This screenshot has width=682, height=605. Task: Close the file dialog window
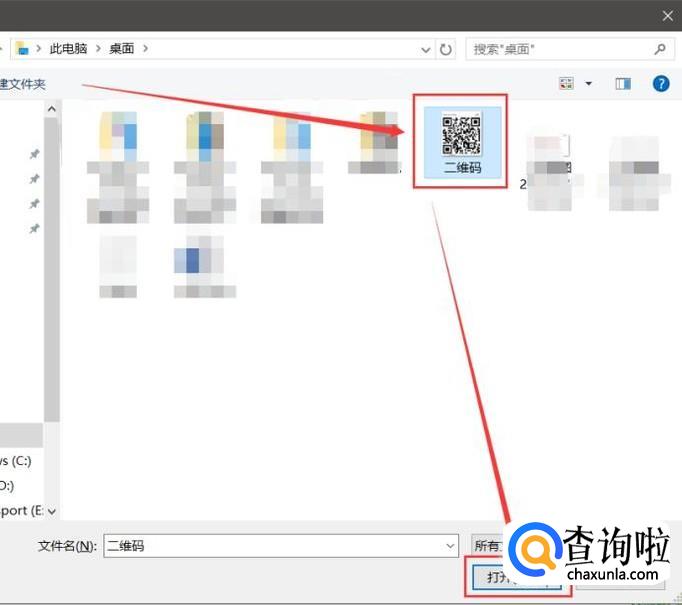[x=668, y=16]
